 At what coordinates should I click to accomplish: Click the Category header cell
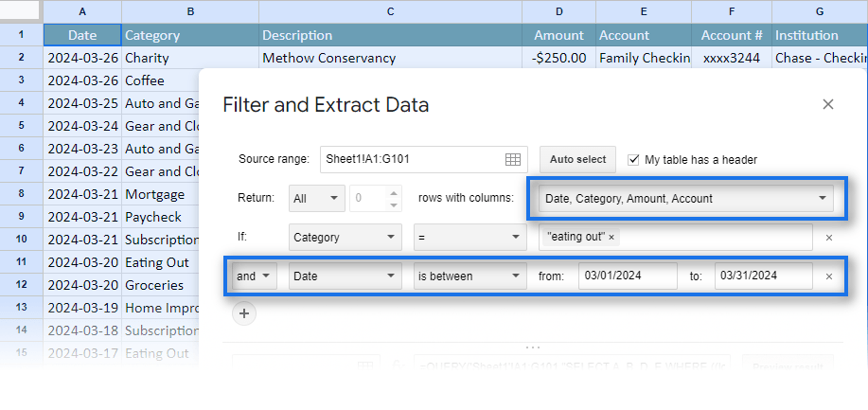190,35
